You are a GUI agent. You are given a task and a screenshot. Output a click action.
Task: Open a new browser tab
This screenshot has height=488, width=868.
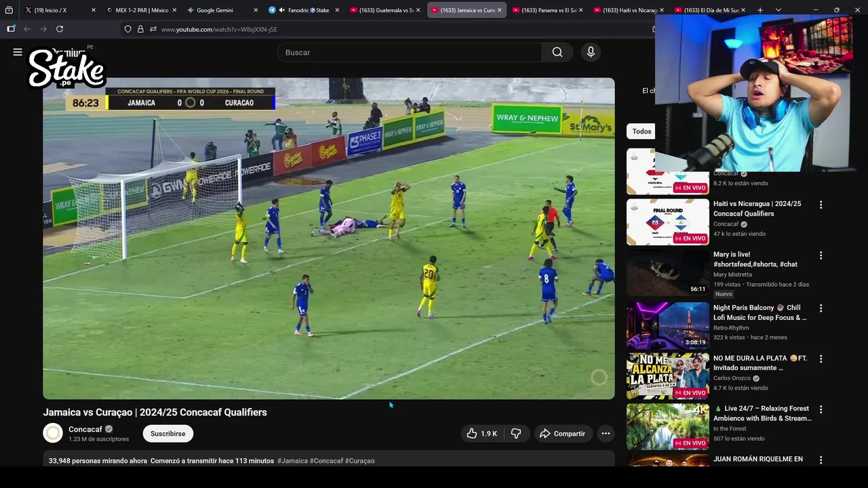point(760,10)
